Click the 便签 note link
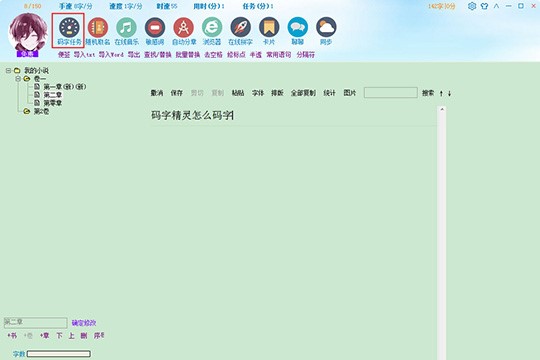Viewport: 540px width, 360px height. (x=64, y=54)
